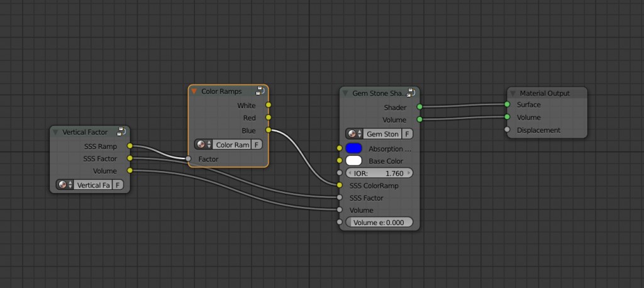Open the node tree browser beside Color Ram name
This screenshot has height=288, width=644.
(204, 145)
